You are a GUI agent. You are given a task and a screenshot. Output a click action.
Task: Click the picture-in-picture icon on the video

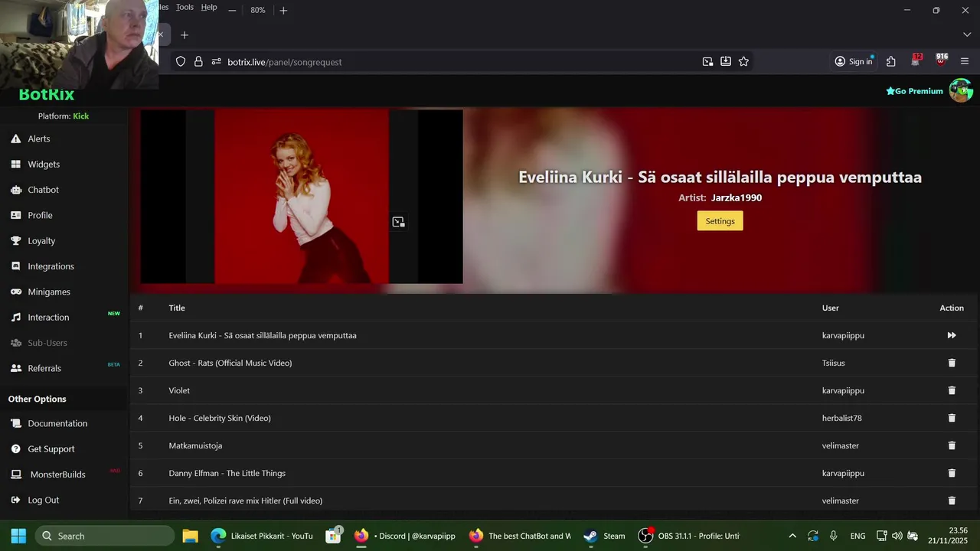(398, 222)
